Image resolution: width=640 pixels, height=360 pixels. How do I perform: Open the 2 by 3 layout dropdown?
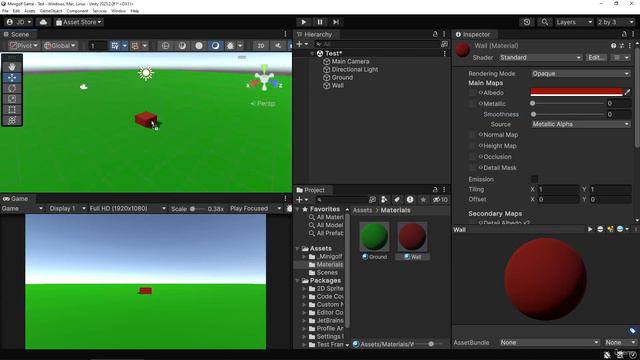616,22
